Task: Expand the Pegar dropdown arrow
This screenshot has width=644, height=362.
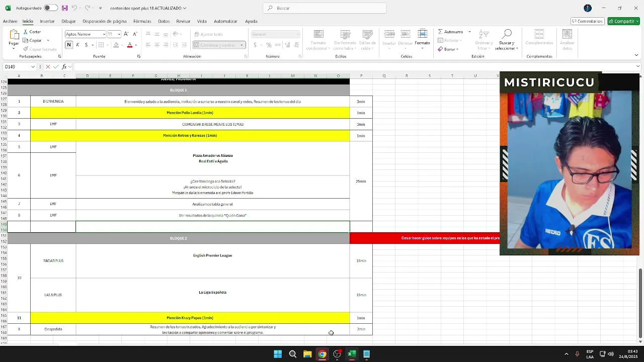Action: tap(14, 48)
